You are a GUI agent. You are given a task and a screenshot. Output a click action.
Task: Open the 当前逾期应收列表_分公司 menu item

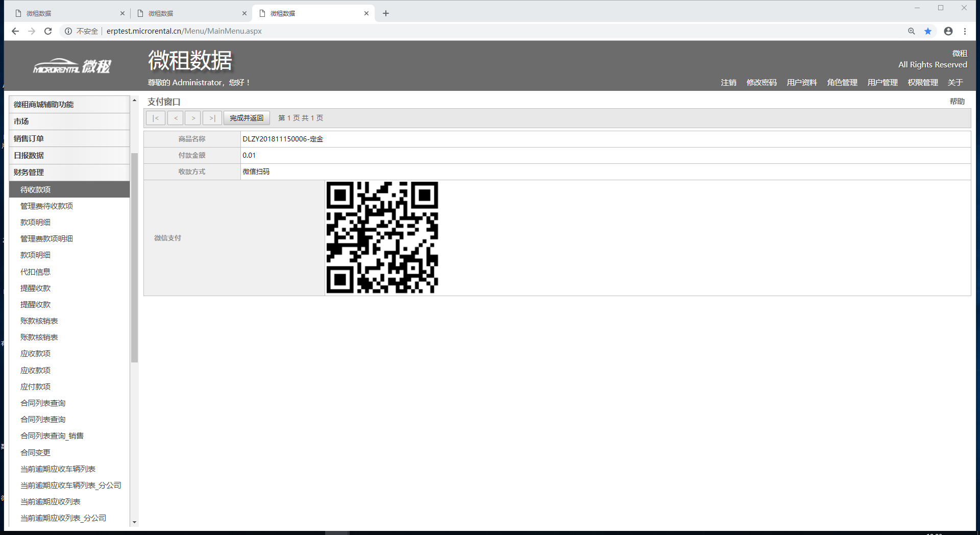(63, 518)
